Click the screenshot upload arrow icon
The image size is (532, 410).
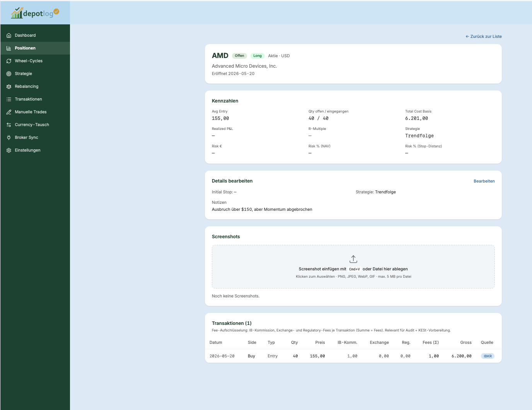coord(353,259)
